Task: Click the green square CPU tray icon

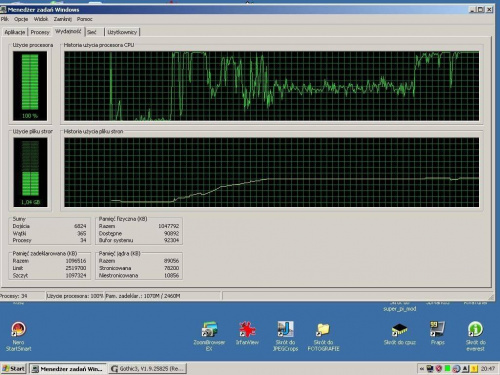Action: [x=448, y=368]
